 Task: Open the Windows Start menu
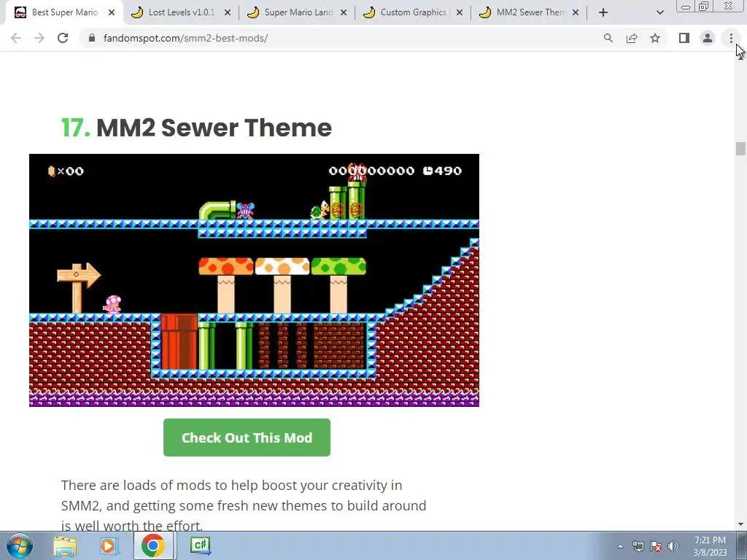click(20, 545)
